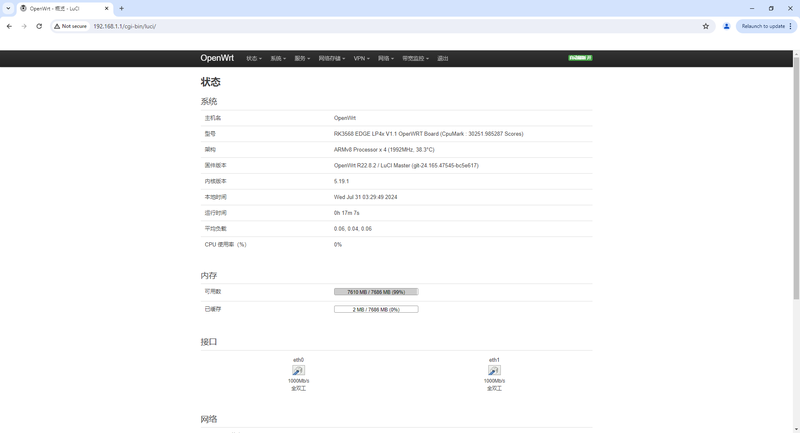Expand the VPN navigation menu
This screenshot has width=800, height=433.
361,59
